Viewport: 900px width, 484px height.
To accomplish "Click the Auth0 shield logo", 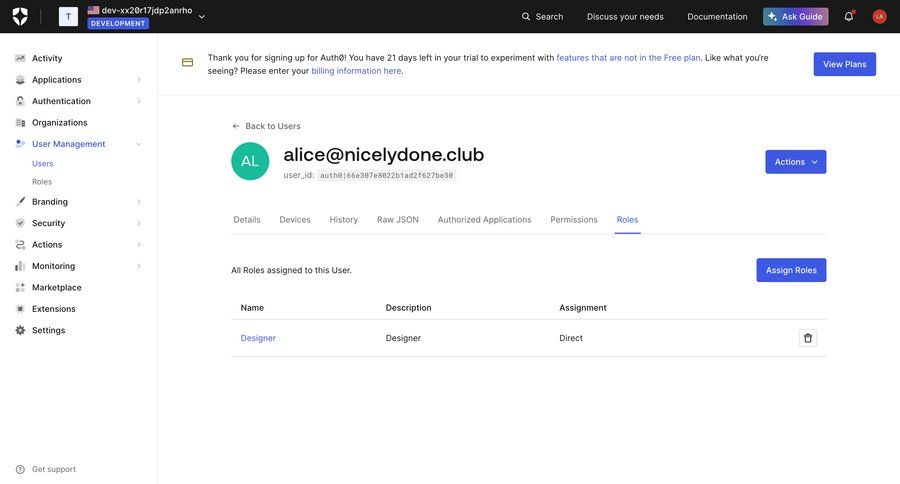I will (x=20, y=16).
